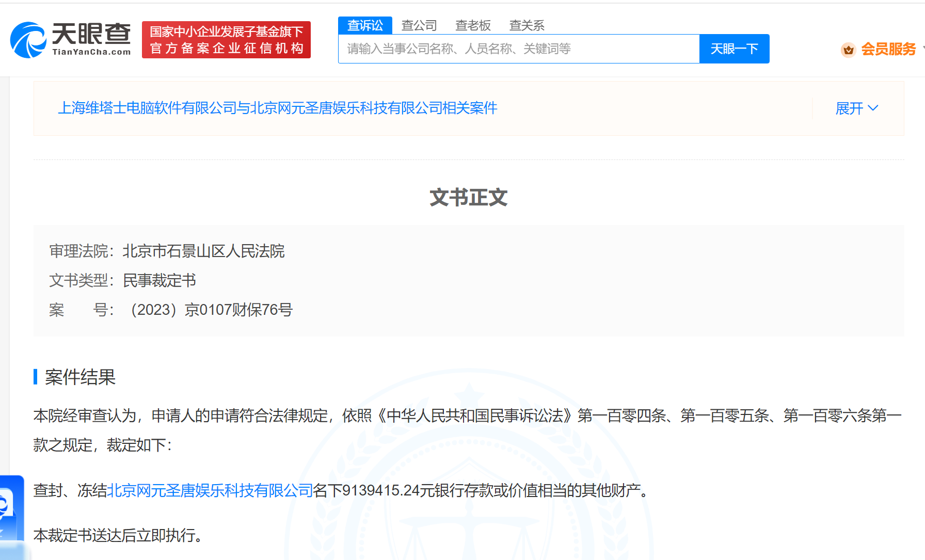Switch to the 查老板 tab
This screenshot has height=560, width=925.
(x=473, y=25)
